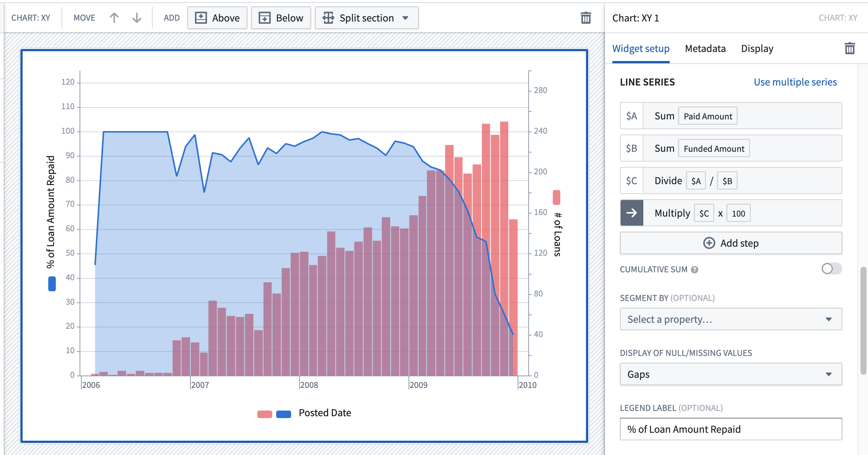
Task: Select the $A Sum step row
Action: [x=731, y=116]
